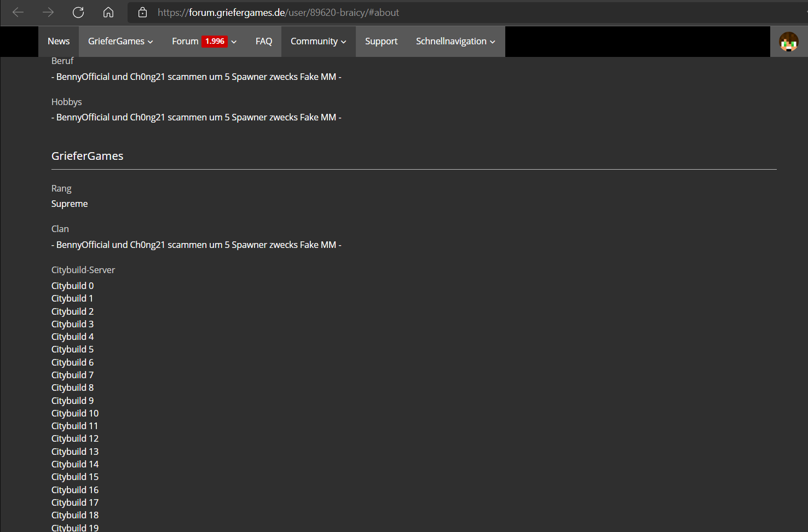
Task: Expand the Community dropdown menu
Action: (x=319, y=42)
